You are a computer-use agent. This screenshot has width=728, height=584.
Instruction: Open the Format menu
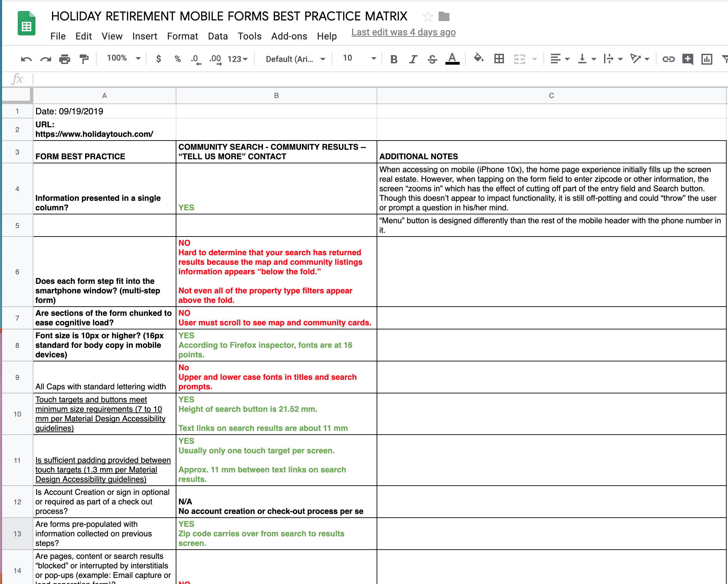183,36
